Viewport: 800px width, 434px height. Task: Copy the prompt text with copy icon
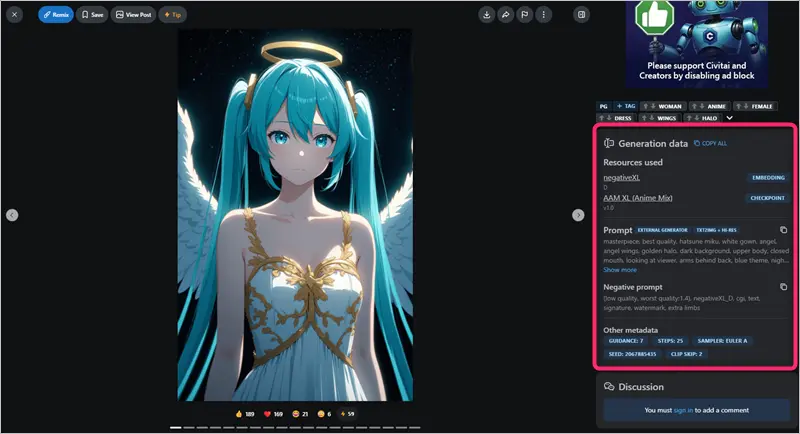click(783, 230)
